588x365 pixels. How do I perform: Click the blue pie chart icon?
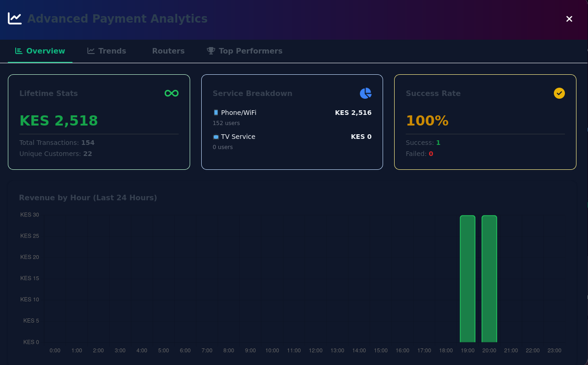point(366,93)
